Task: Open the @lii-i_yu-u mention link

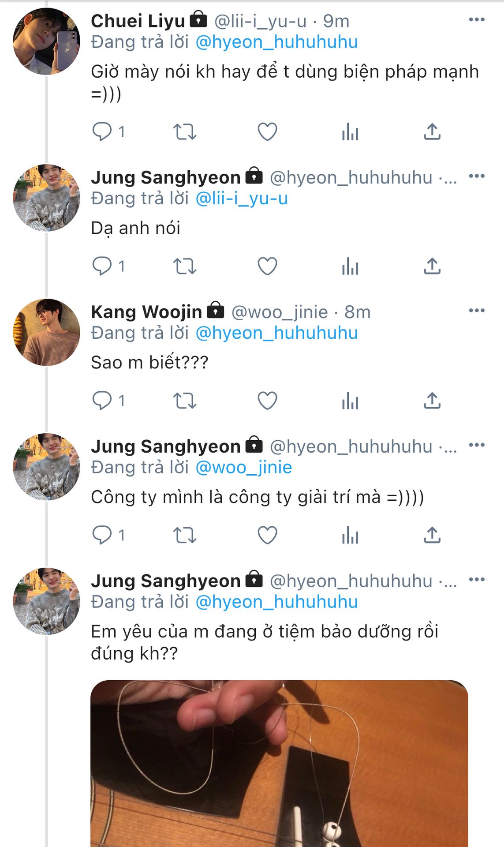Action: coord(241,199)
